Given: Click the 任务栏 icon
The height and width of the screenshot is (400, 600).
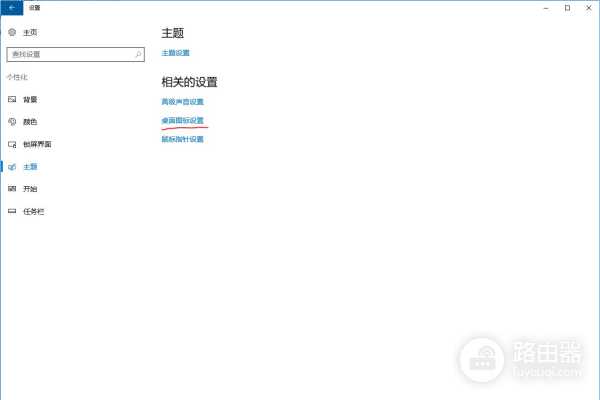Looking at the screenshot, I should coord(12,211).
